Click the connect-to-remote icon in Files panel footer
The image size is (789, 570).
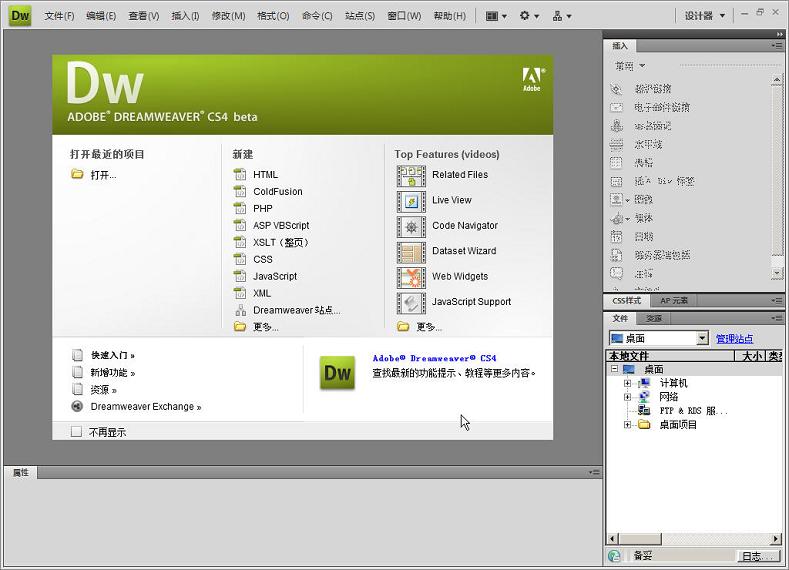click(614, 555)
